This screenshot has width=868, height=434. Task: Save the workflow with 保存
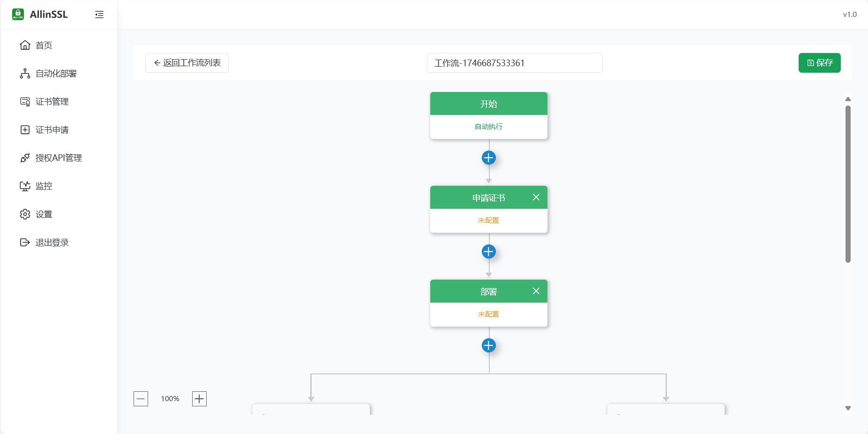click(x=819, y=63)
